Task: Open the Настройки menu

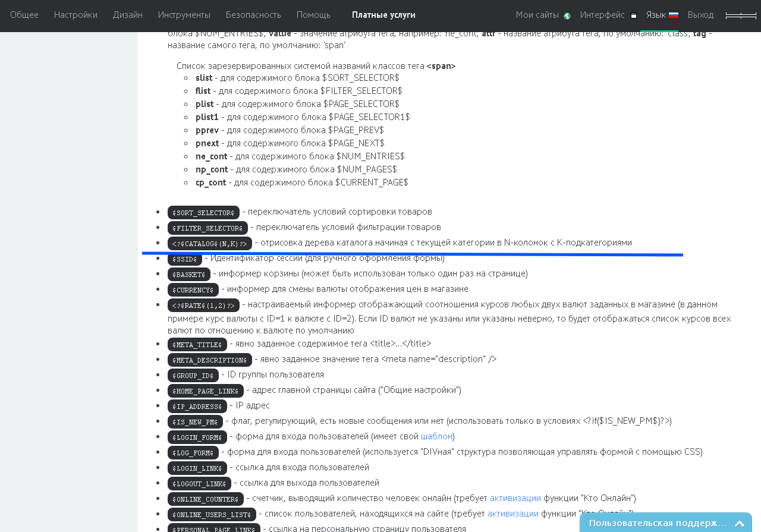Action: (76, 15)
